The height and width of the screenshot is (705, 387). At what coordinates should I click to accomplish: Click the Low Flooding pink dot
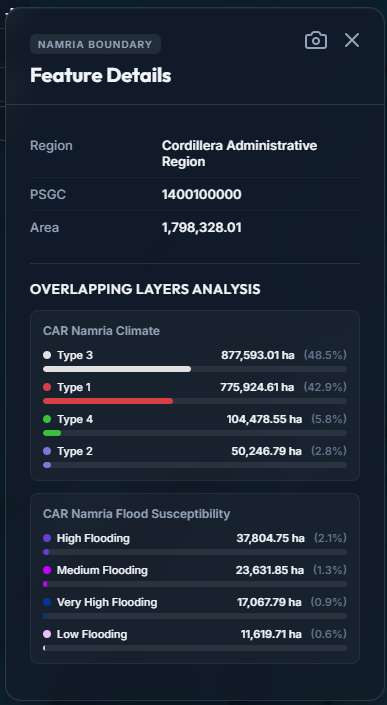click(x=47, y=634)
